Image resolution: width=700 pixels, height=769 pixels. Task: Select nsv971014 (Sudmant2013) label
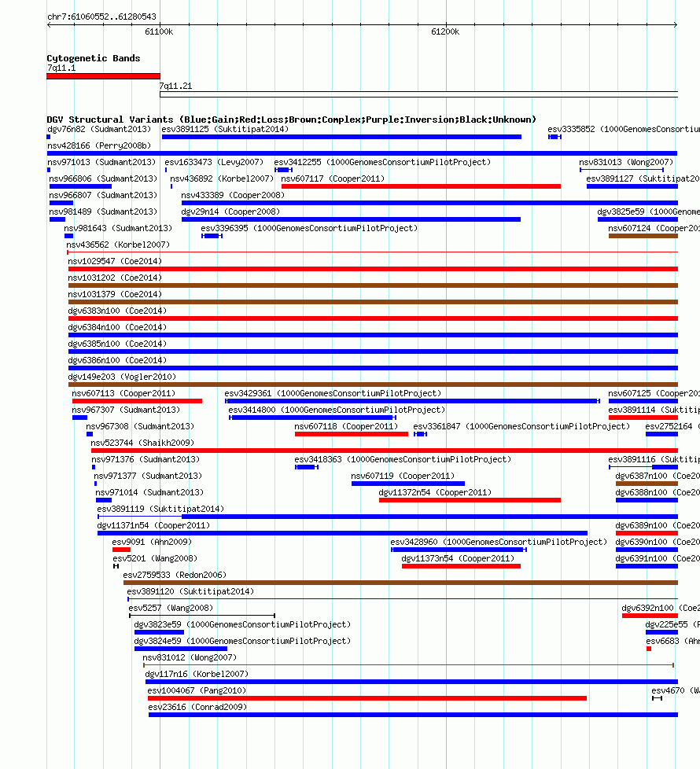(x=149, y=492)
